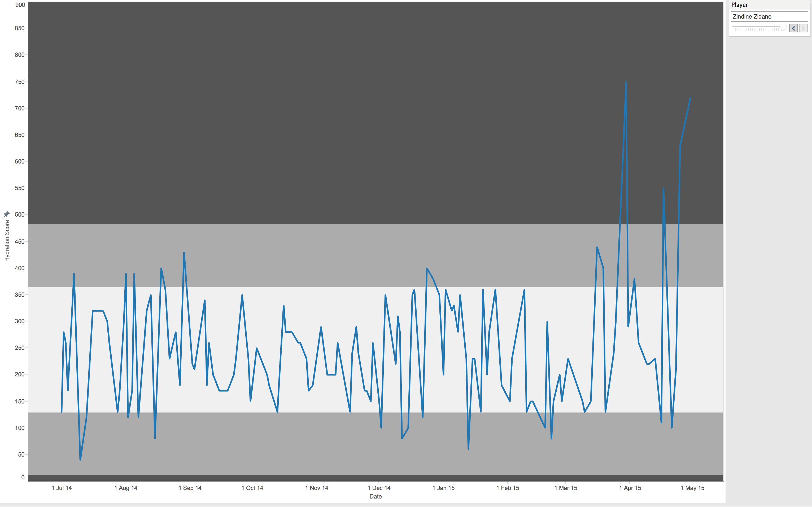The image size is (812, 507).
Task: Click the 1 Nov 14 axis label
Action: pos(317,488)
